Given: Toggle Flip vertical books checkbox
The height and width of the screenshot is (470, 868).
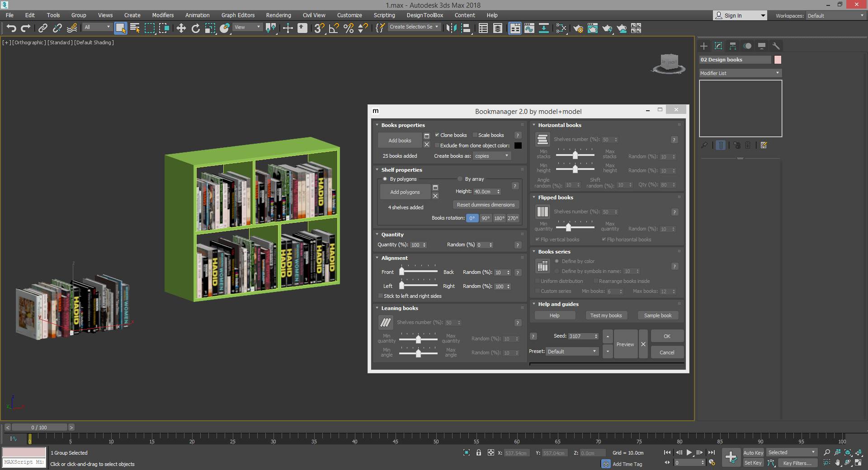Looking at the screenshot, I should [538, 240].
